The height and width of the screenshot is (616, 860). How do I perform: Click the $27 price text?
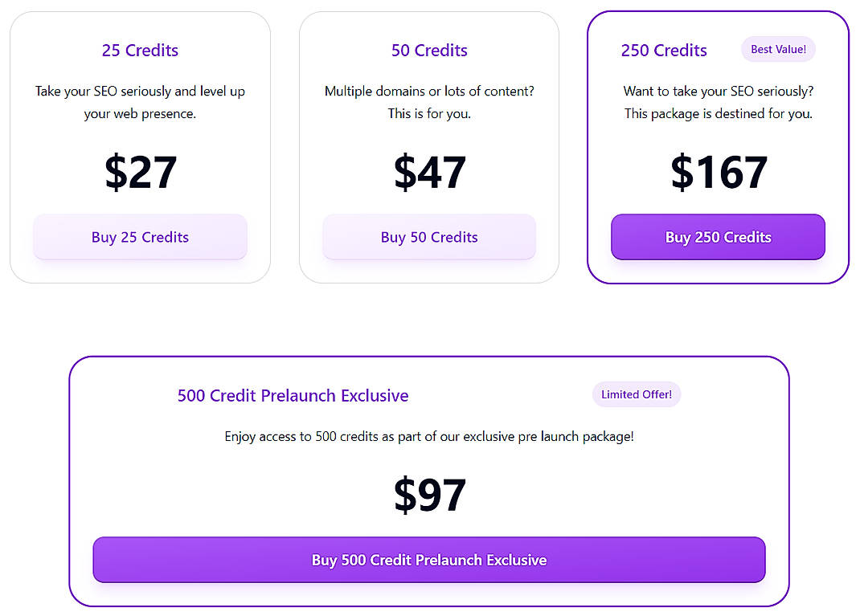click(140, 172)
